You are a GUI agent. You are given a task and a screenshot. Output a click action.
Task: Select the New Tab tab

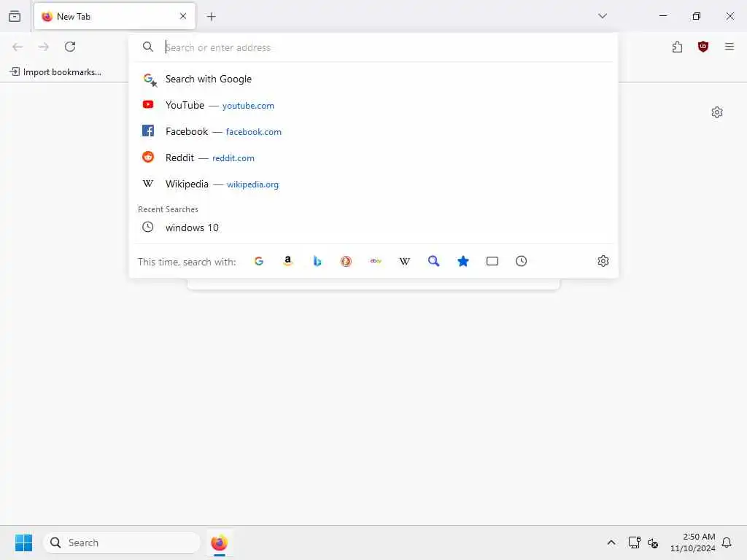(x=115, y=17)
